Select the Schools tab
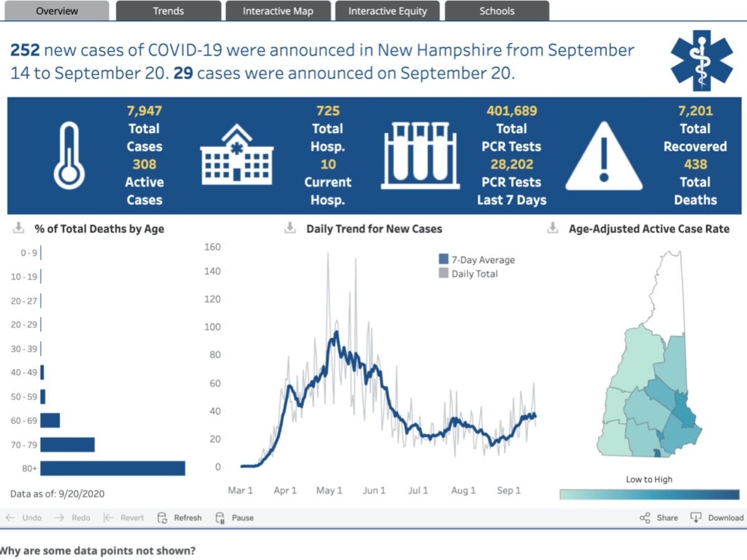 497,11
